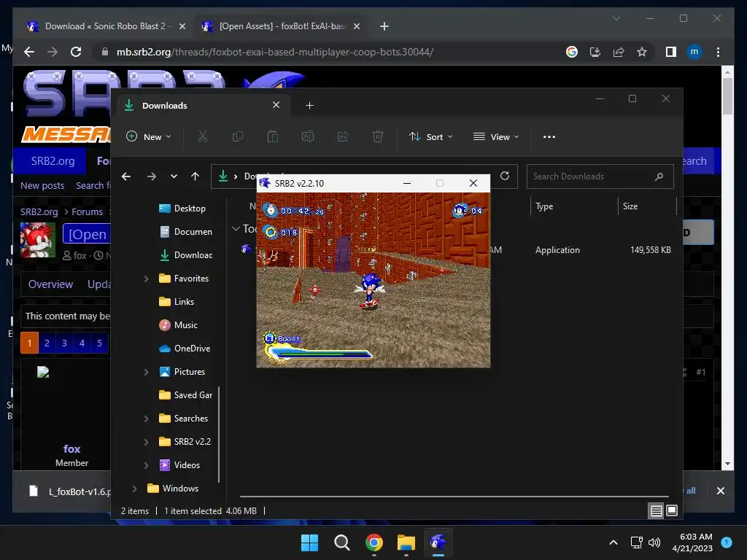Open a new Chrome tab
The height and width of the screenshot is (560, 747).
pos(384,26)
